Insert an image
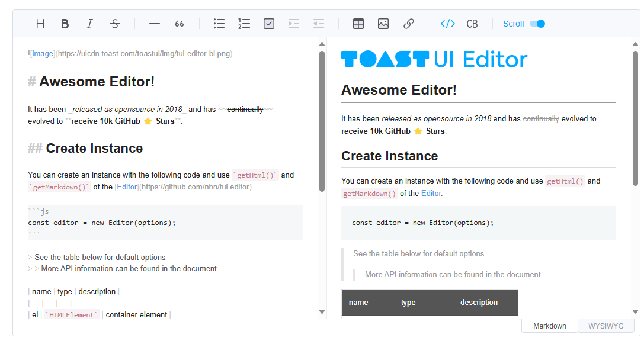The height and width of the screenshot is (344, 644). click(383, 24)
